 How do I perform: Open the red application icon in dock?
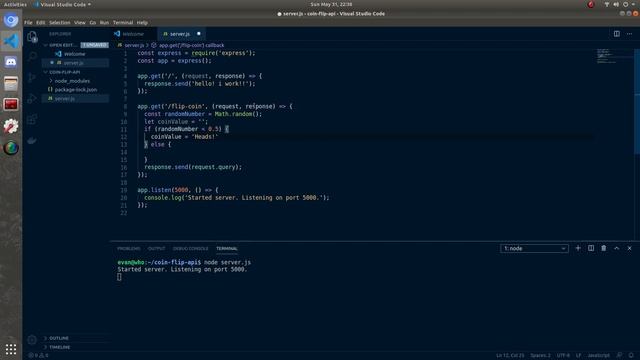pos(11,105)
